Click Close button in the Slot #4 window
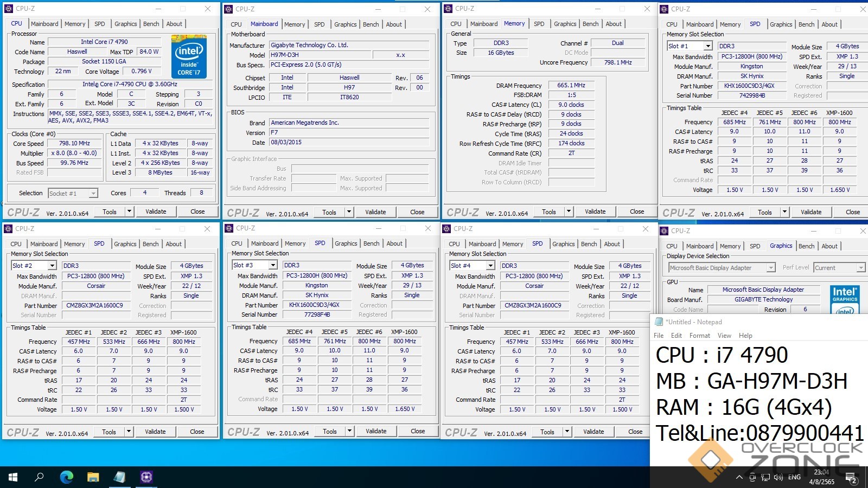The width and height of the screenshot is (868, 488). tap(635, 432)
